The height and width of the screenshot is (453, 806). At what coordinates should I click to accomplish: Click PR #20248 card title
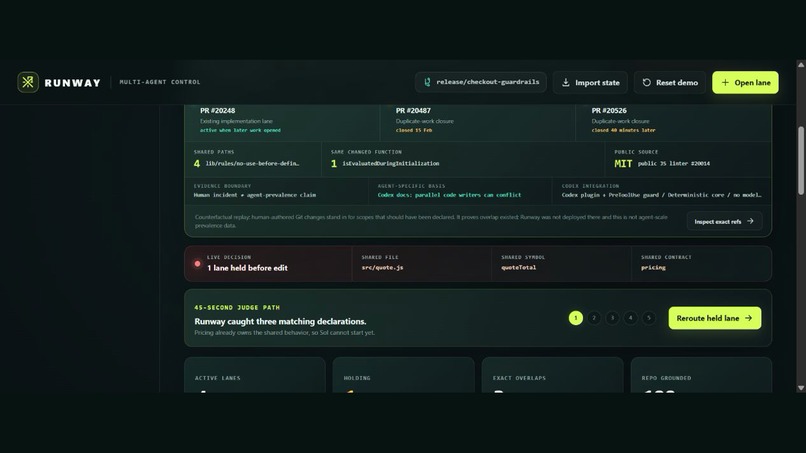tap(217, 111)
